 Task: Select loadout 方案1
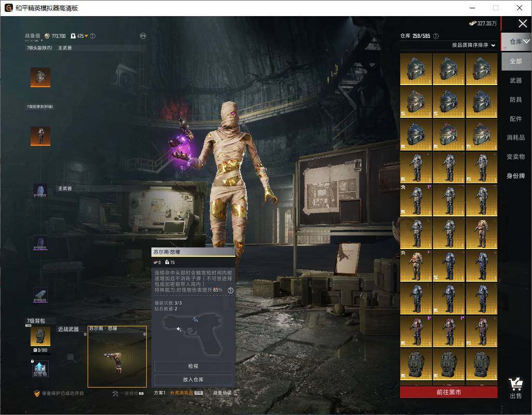[x=160, y=393]
